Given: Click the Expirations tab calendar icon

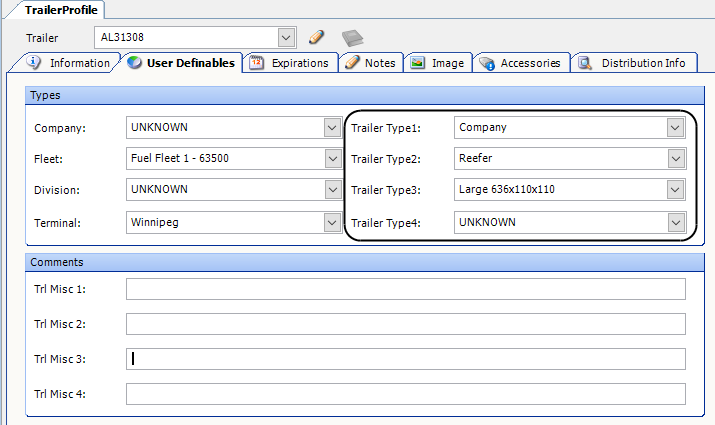Looking at the screenshot, I should tap(256, 62).
